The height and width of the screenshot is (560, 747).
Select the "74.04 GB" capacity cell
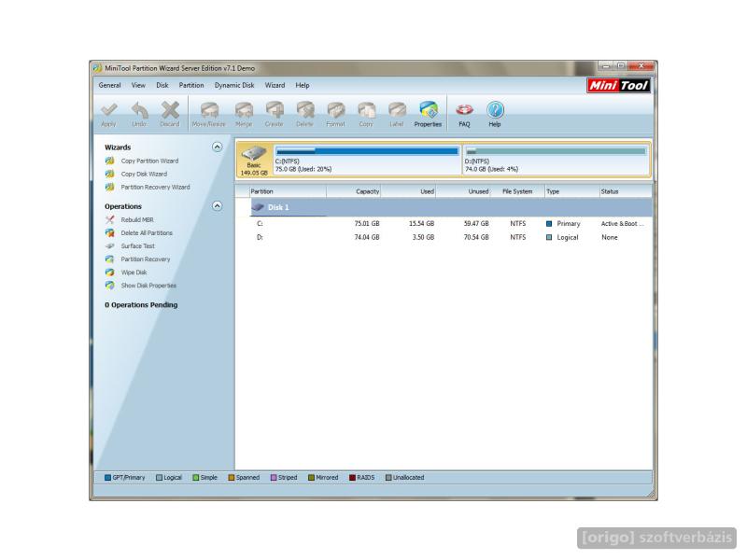[367, 237]
